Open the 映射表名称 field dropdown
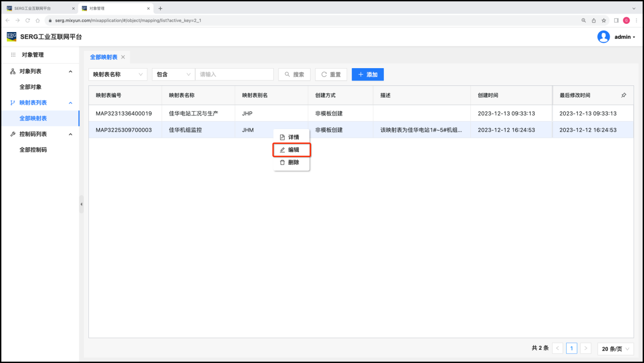Viewport: 644px width, 363px height. pyautogui.click(x=118, y=74)
